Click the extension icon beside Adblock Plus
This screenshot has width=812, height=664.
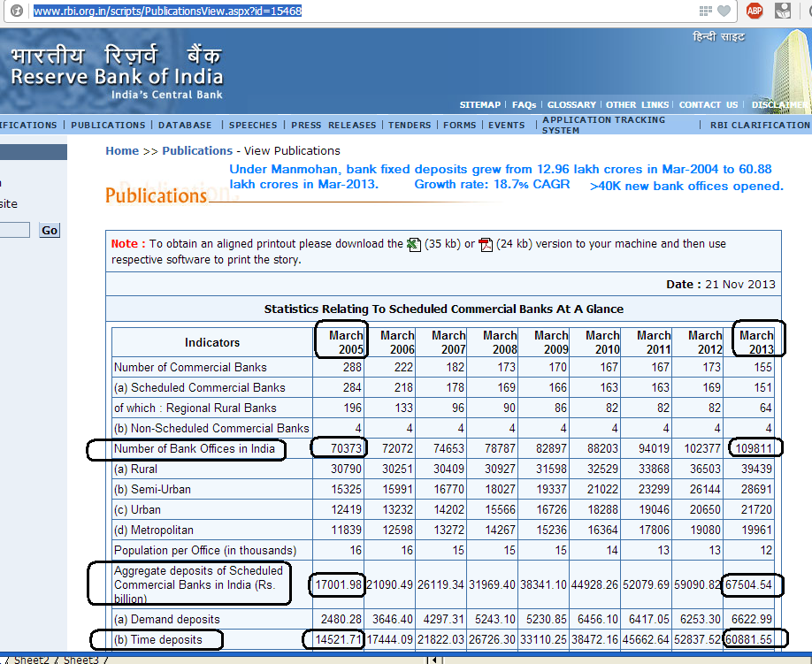783,11
